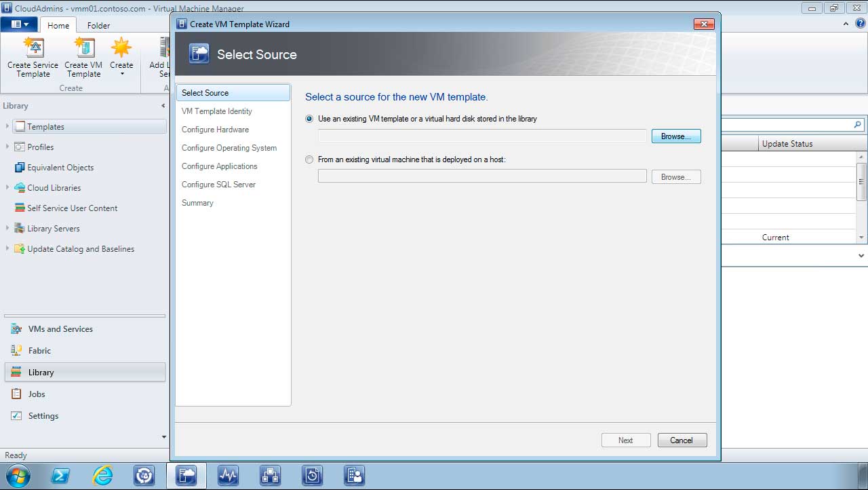Click the Help question mark icon
Image resolution: width=868 pixels, height=490 pixels.
(x=861, y=24)
